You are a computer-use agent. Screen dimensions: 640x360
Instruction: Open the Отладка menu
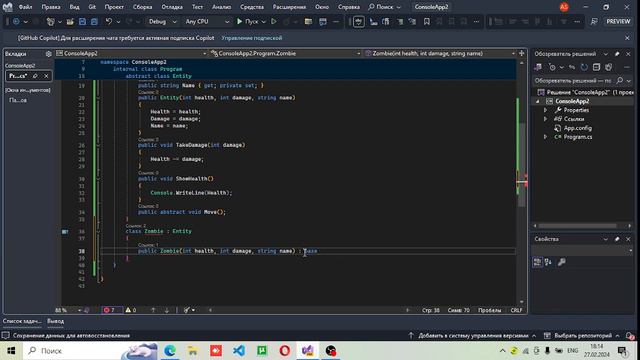click(x=172, y=7)
